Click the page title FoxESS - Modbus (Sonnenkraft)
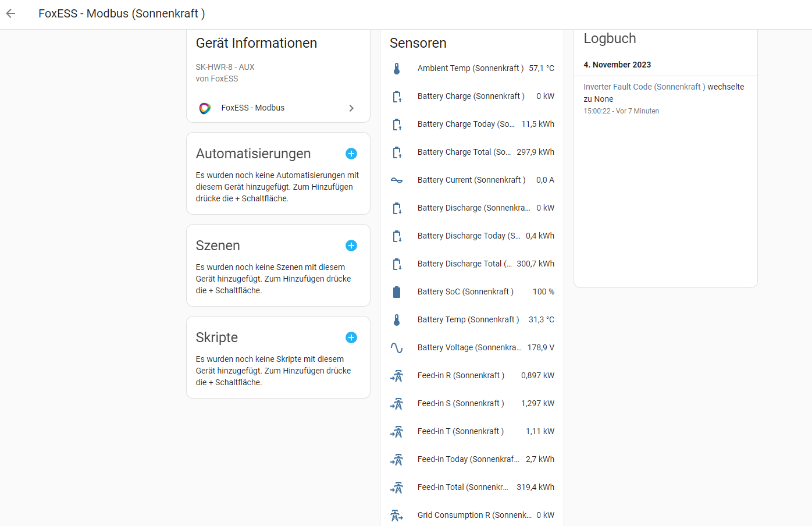Screen dimensions: 812x526 [122, 13]
